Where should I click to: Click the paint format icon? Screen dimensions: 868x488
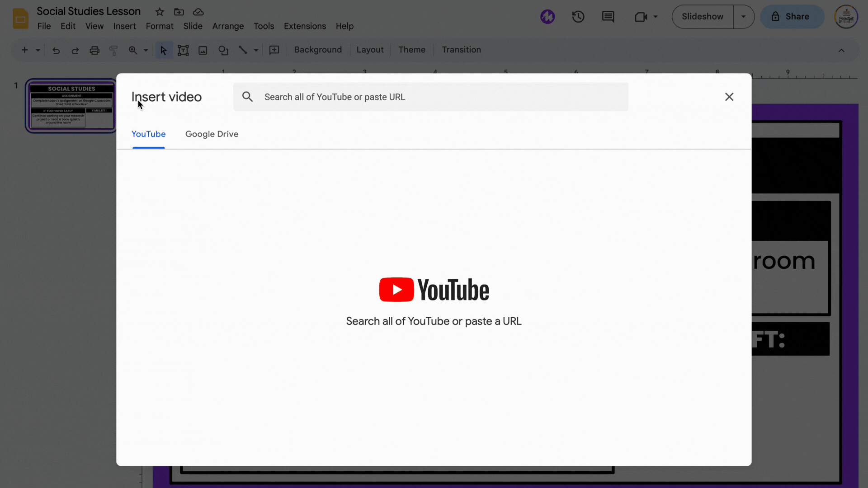[x=113, y=50]
